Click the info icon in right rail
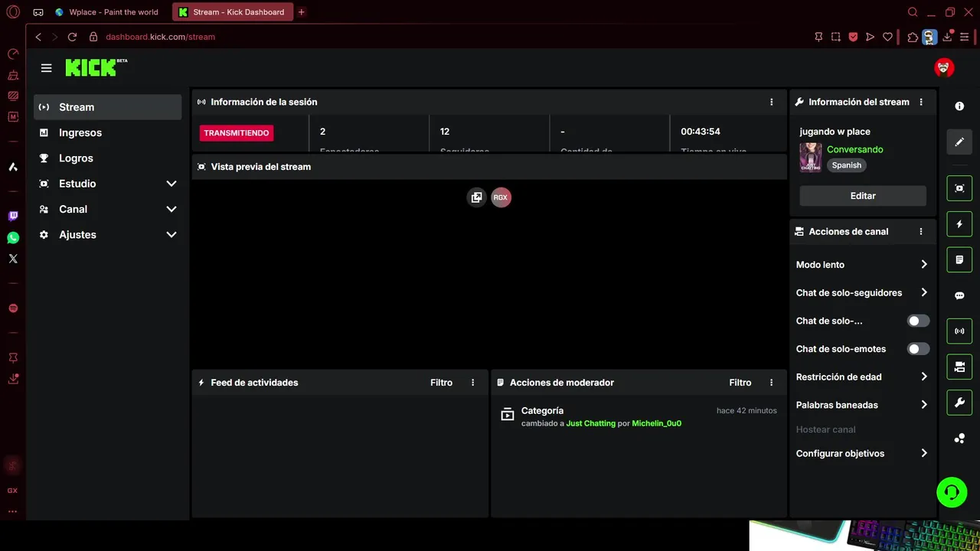This screenshot has width=980, height=551. [959, 106]
